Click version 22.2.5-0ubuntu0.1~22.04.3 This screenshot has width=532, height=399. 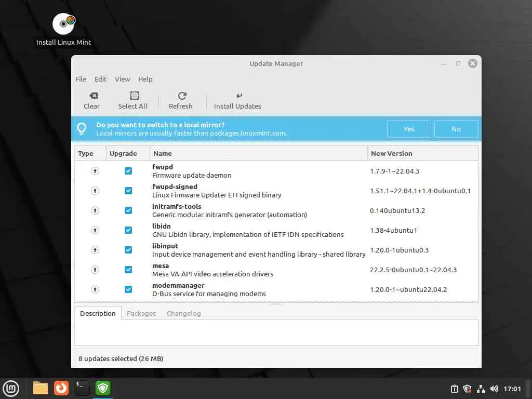pos(413,270)
